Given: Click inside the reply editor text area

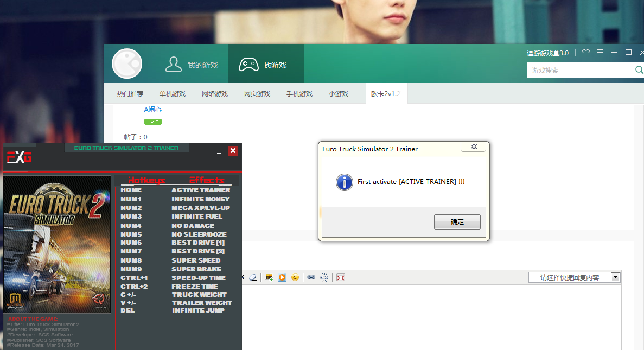Looking at the screenshot, I should click(x=431, y=317).
